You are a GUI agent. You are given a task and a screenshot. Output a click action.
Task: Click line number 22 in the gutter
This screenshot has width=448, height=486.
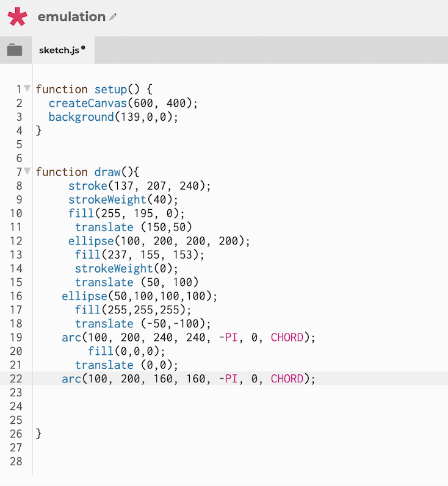point(15,379)
